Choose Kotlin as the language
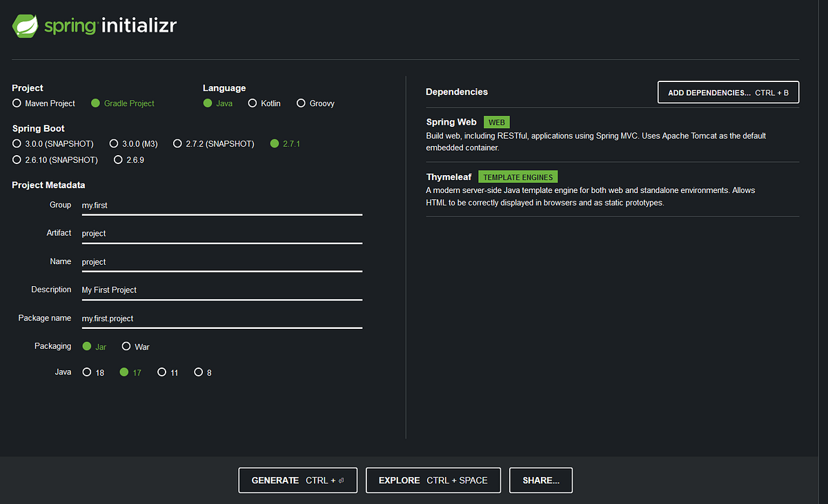 (x=253, y=103)
